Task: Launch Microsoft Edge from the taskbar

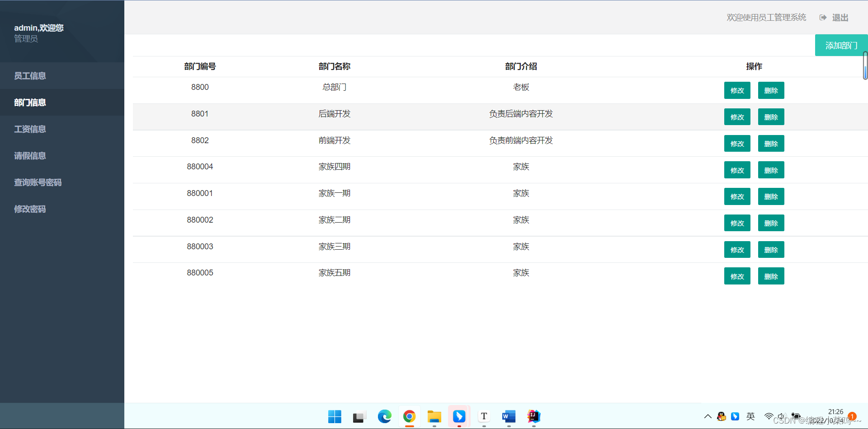Action: tap(384, 416)
